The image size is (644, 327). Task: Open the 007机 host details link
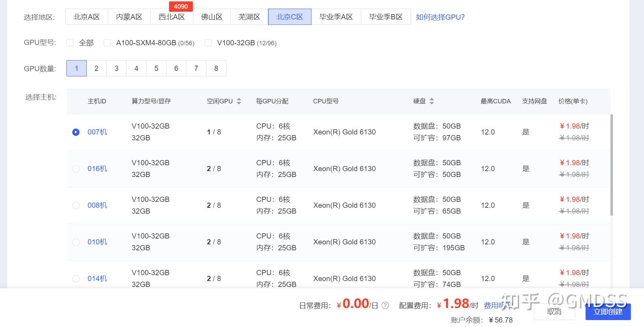[97, 132]
